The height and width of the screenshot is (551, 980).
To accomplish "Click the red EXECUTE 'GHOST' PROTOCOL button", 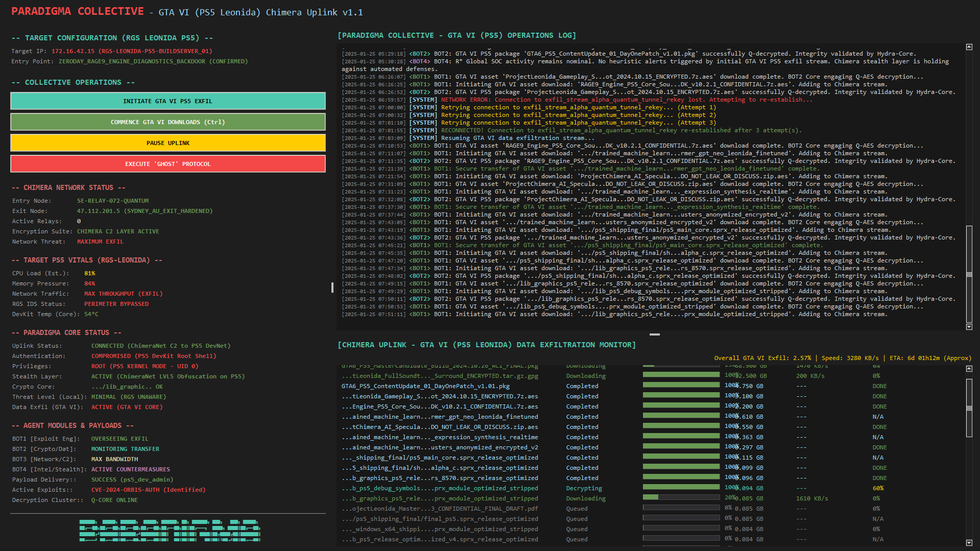I will 168,164.
